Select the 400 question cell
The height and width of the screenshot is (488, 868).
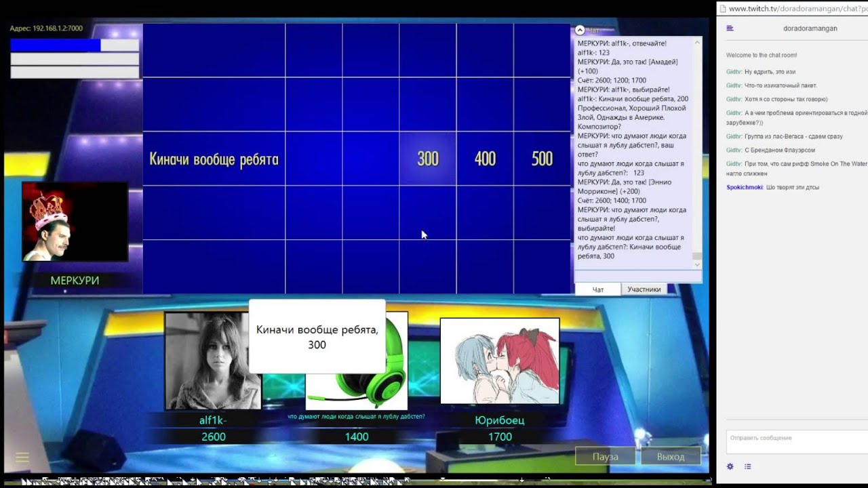click(x=485, y=159)
